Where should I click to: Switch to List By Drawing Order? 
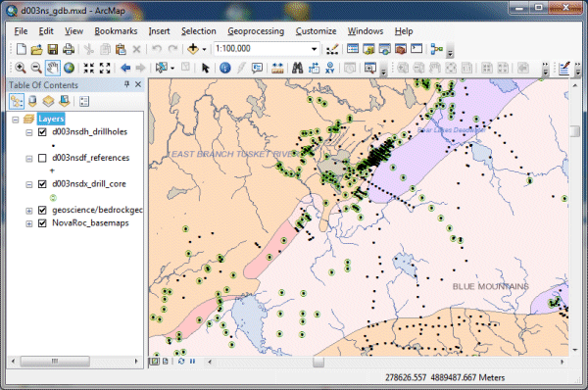coord(17,101)
